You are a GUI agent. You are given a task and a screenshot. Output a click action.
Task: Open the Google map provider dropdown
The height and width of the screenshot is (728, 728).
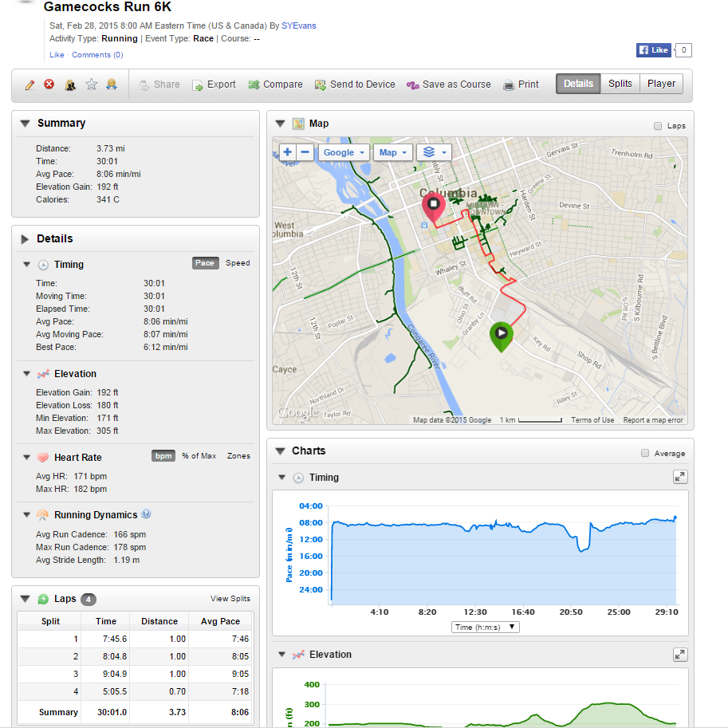[344, 152]
